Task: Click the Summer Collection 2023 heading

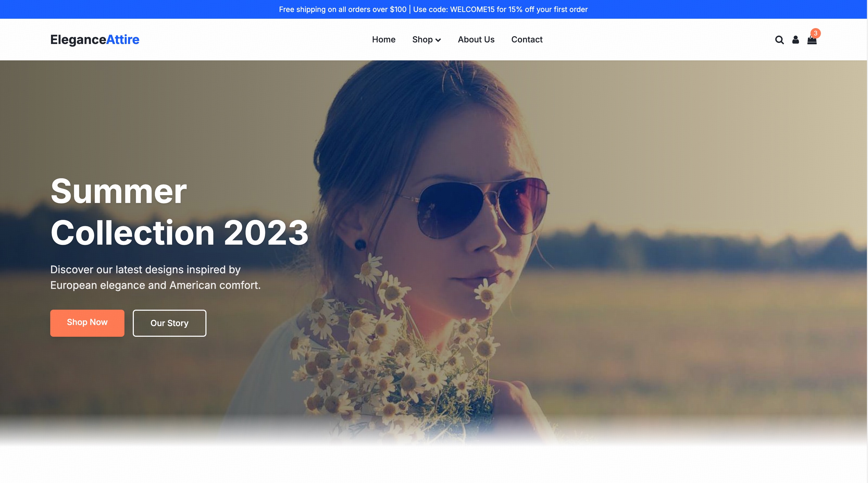Action: (x=179, y=212)
